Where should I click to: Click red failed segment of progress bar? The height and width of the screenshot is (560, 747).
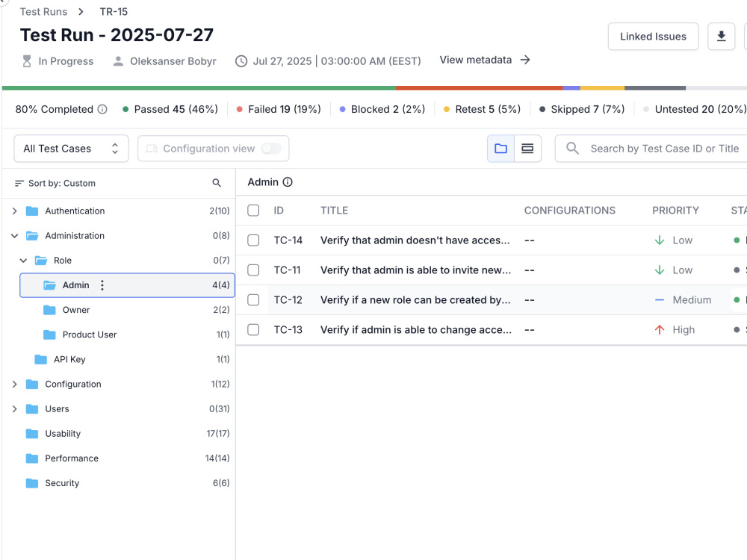click(x=480, y=88)
